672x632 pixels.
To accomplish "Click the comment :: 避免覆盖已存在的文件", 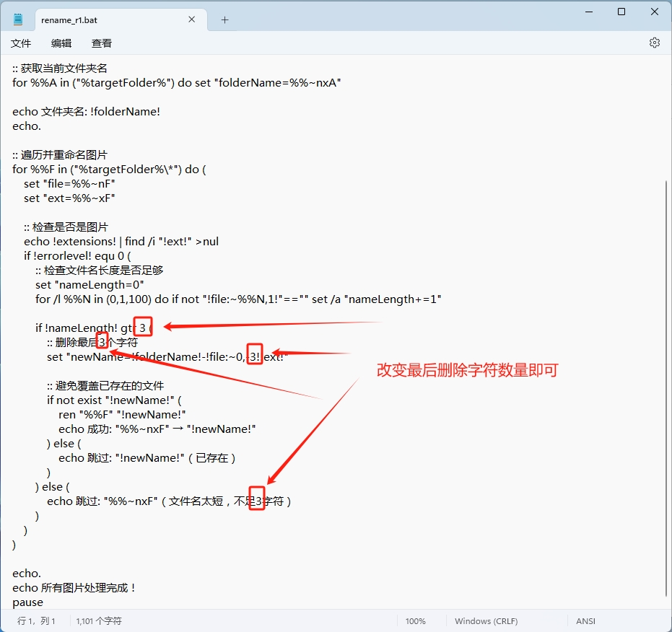I will point(105,386).
